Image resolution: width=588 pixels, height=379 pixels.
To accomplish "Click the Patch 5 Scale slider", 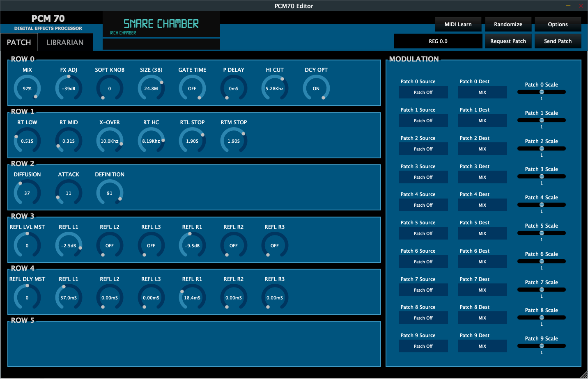I will (x=542, y=233).
